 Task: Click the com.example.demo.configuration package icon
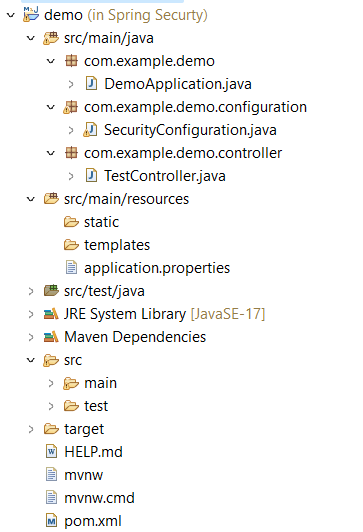(x=71, y=107)
